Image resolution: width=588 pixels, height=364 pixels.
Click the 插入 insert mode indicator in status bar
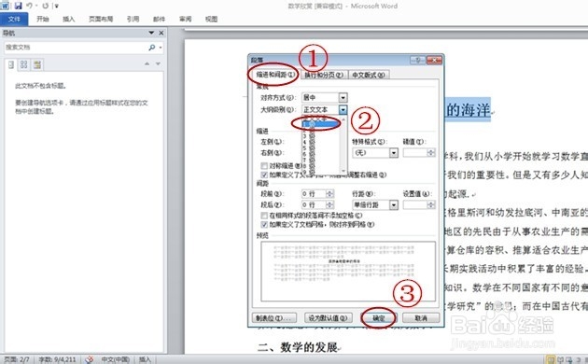point(145,359)
